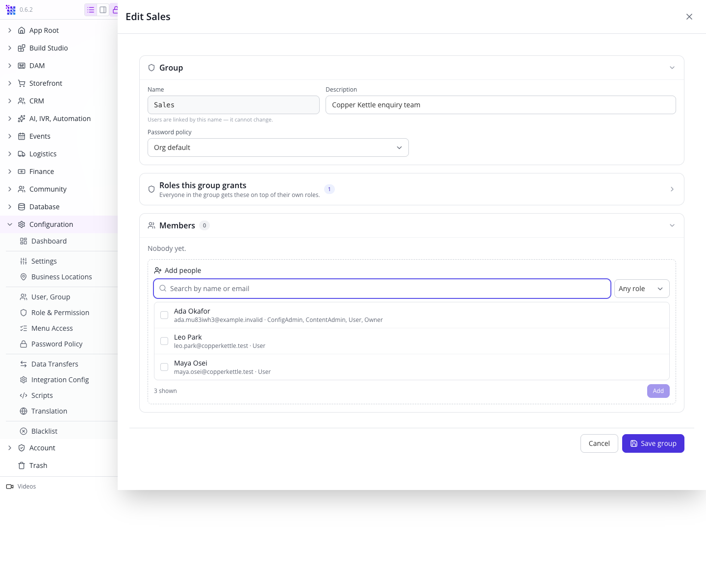Check the box for Ada Okafor
The height and width of the screenshot is (588, 706).
(164, 315)
